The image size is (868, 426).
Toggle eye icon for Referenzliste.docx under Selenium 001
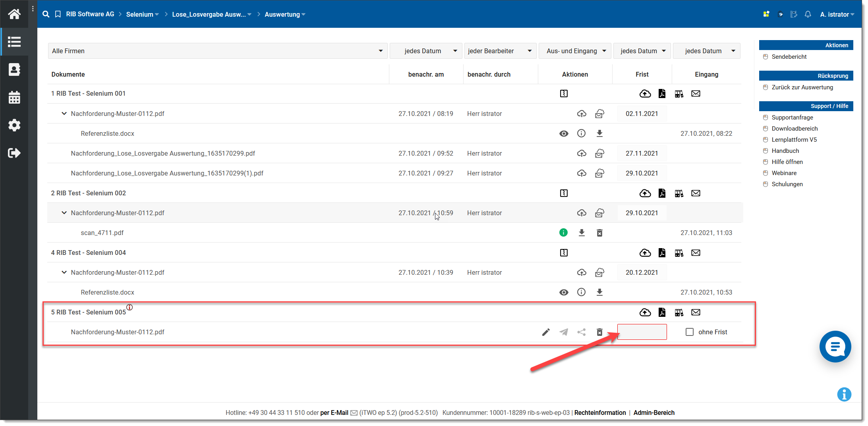coord(564,133)
